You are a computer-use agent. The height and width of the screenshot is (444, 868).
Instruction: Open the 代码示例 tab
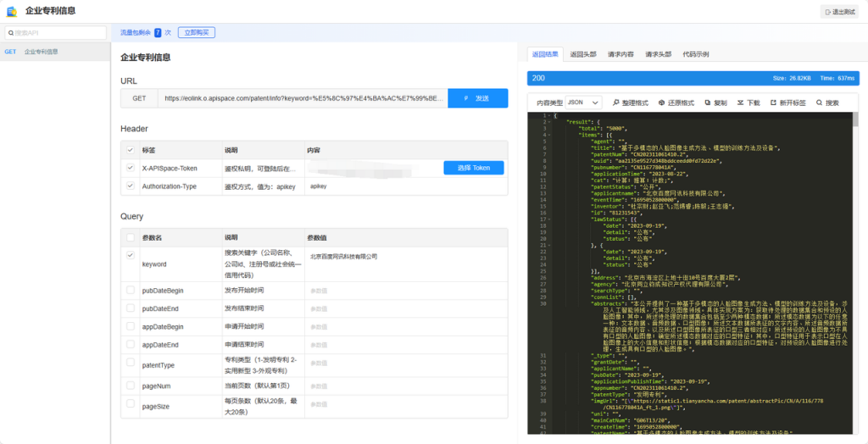point(696,54)
